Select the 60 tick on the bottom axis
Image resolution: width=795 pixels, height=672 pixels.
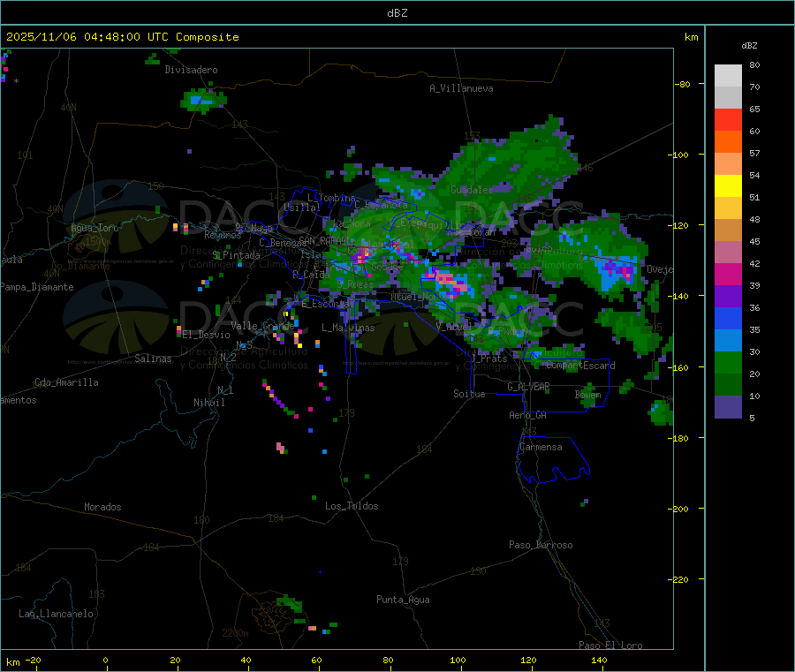316,660
